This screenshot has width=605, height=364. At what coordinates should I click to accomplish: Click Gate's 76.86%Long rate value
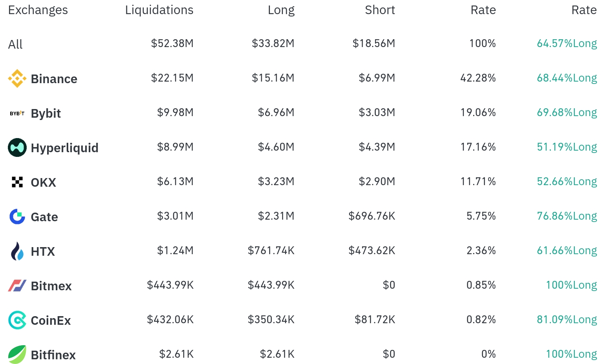coord(567,216)
